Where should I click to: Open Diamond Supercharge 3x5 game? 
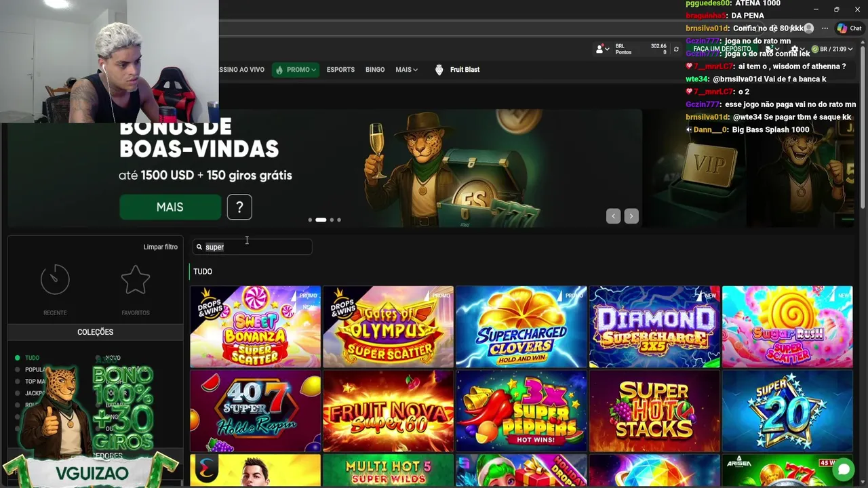click(654, 327)
